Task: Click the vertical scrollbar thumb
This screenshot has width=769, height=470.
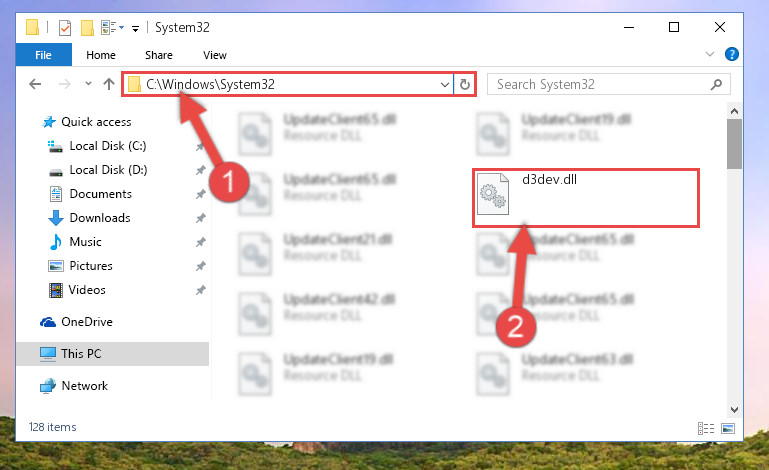Action: pos(734,144)
